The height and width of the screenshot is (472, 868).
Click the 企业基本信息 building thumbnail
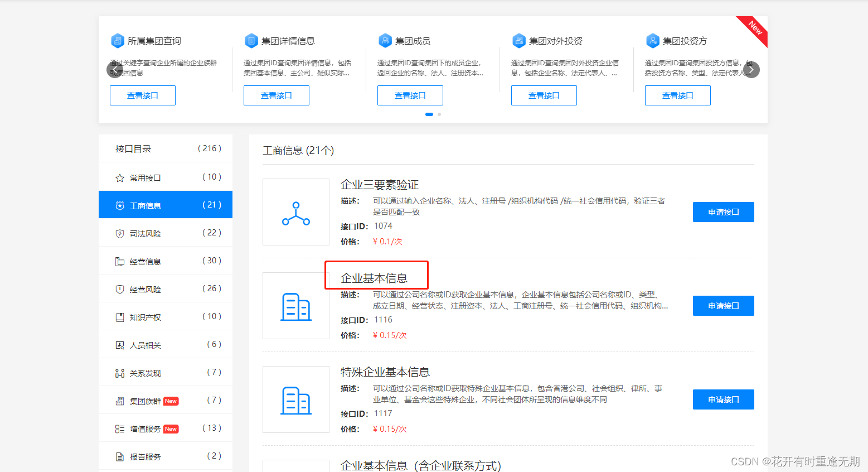296,306
